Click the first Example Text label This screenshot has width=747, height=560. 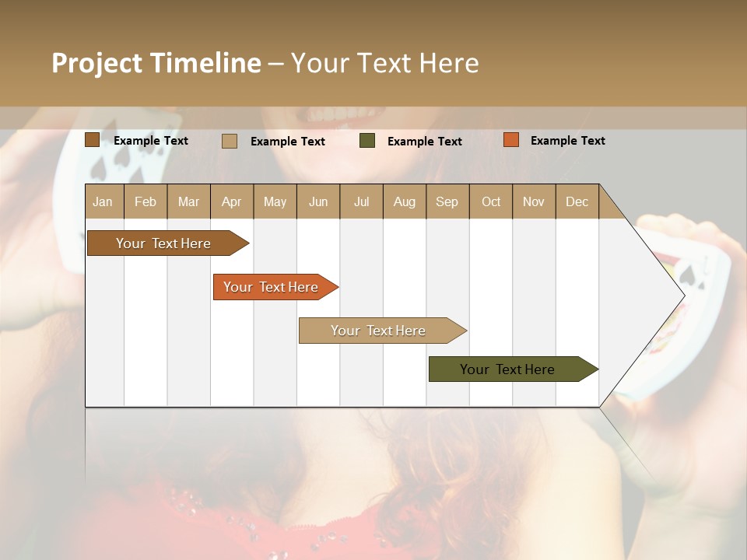tap(151, 140)
